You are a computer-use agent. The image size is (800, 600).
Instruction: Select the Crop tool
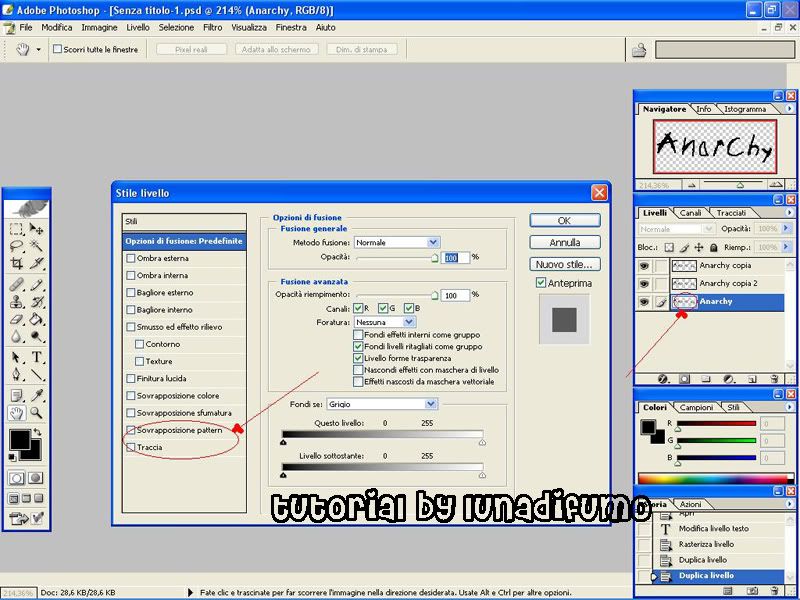(16, 263)
